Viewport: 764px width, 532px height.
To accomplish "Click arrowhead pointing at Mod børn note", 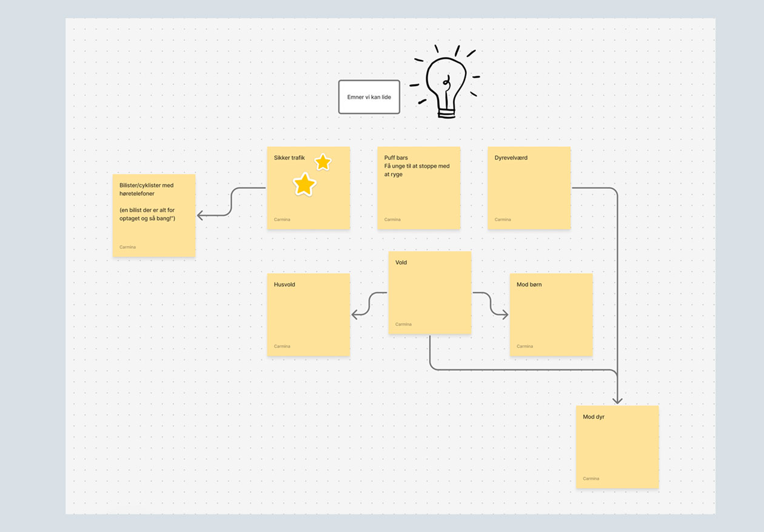I will pyautogui.click(x=504, y=314).
